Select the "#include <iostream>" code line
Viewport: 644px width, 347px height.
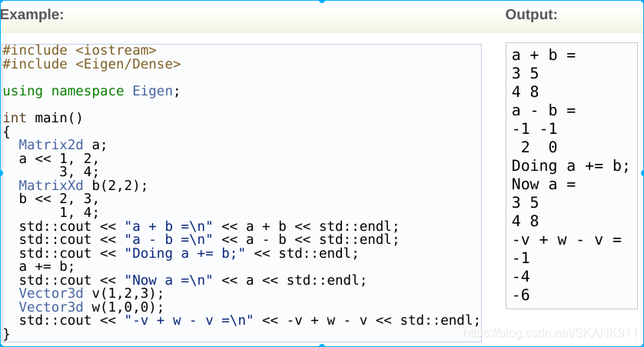coord(79,50)
